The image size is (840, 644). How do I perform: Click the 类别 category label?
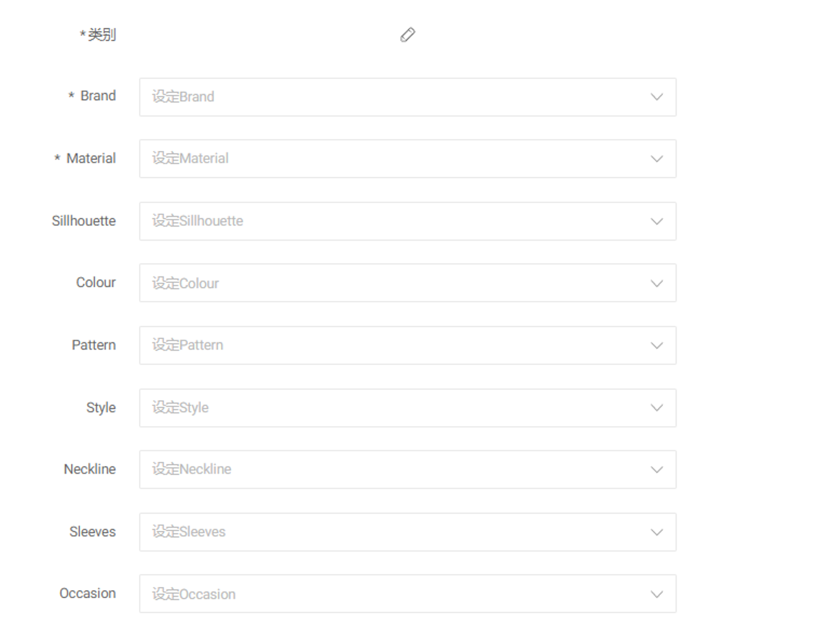pyautogui.click(x=101, y=35)
